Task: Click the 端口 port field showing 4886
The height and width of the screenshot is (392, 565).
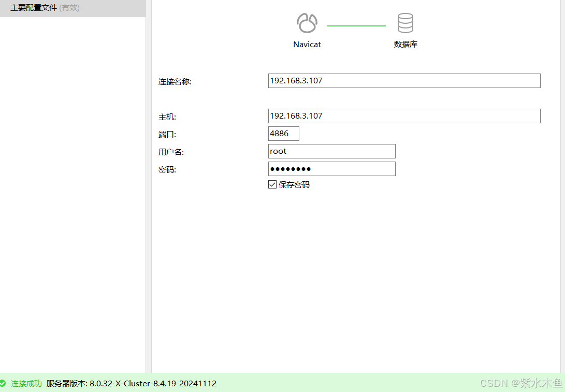Action: tap(284, 134)
